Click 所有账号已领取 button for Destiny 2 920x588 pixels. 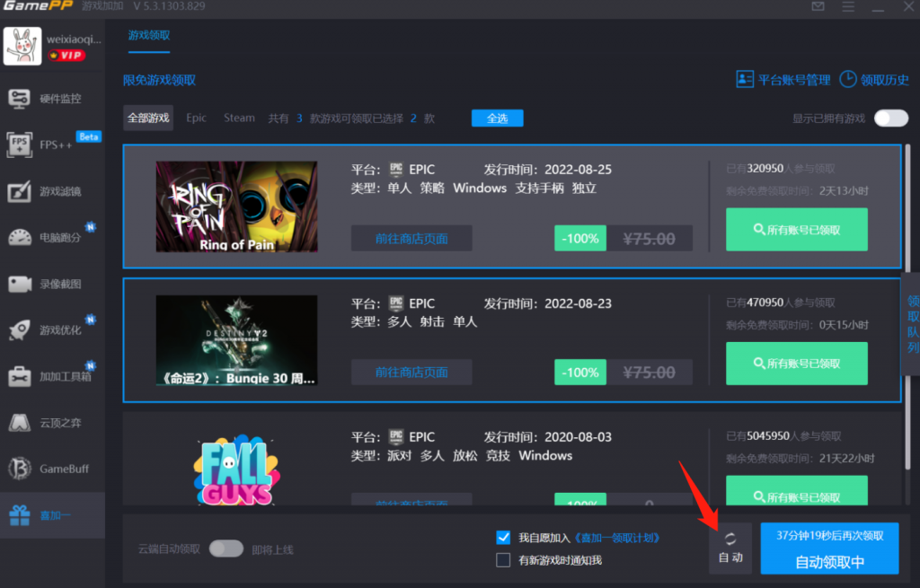point(797,364)
